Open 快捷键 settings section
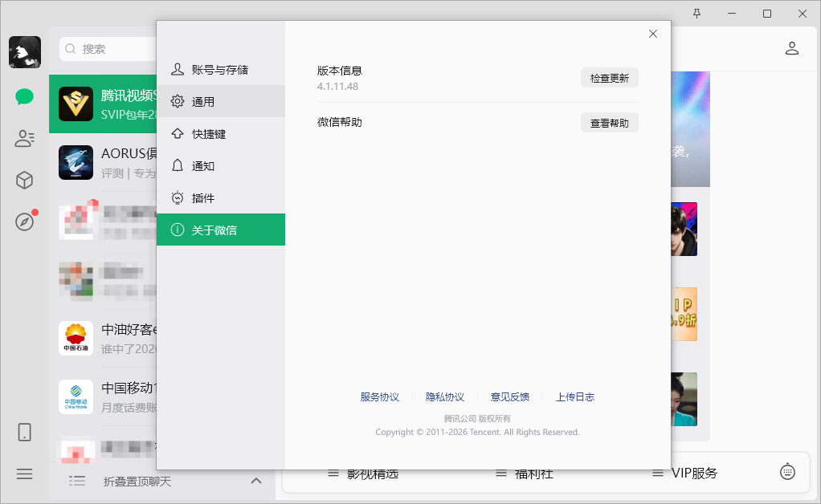Viewport: 821px width, 504px height. point(220,134)
